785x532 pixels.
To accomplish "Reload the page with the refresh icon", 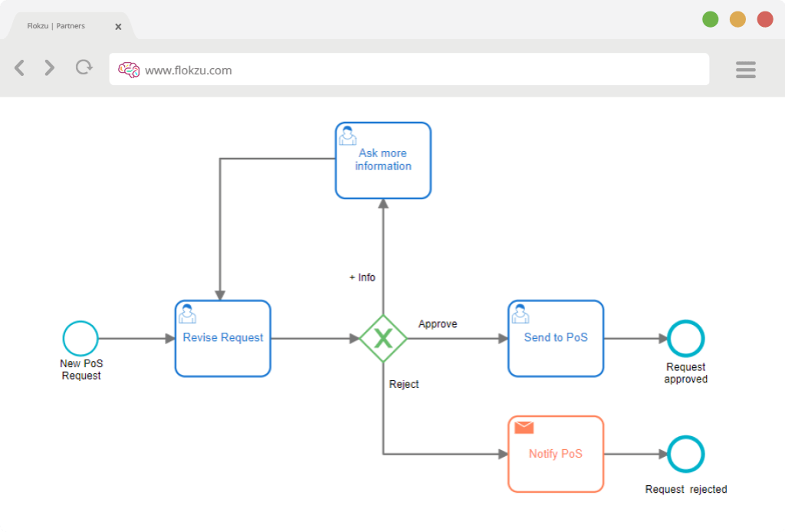I will [84, 67].
